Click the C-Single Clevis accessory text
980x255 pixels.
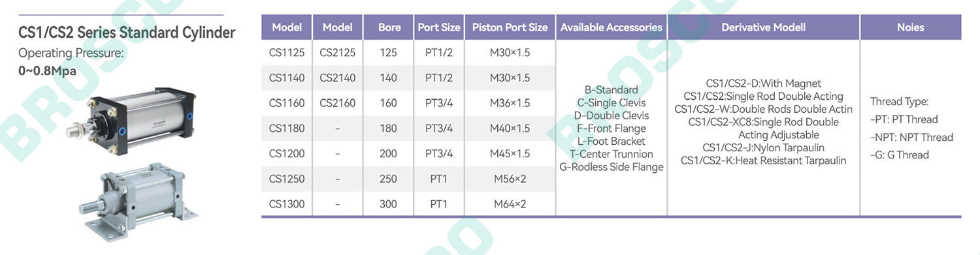[x=611, y=102]
